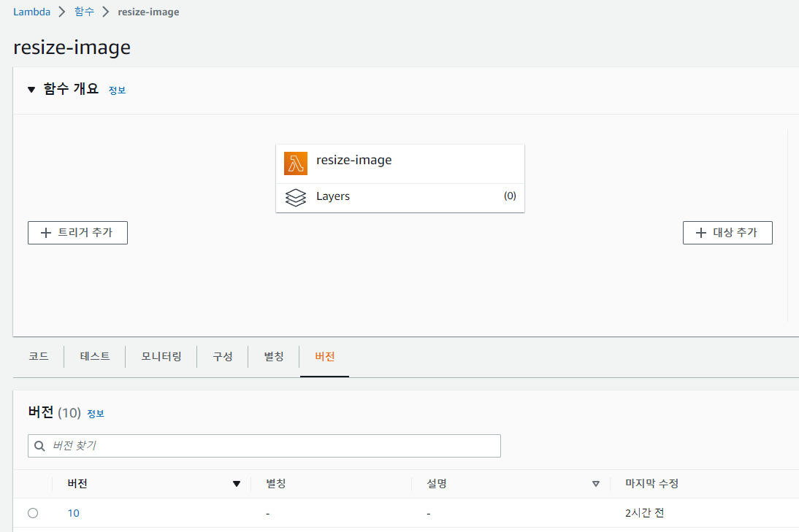Select the 버전 tab
799x532 pixels.
tap(324, 356)
